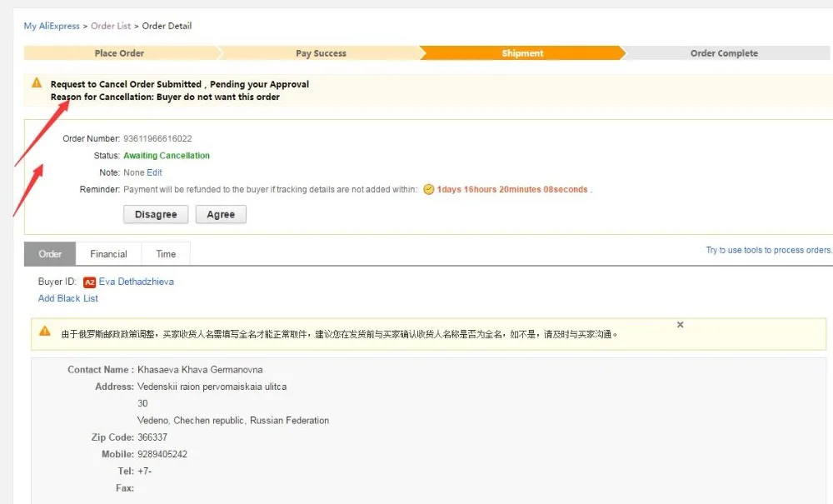
Task: Open the My AliExpress breadcrumb link
Action: 52,26
